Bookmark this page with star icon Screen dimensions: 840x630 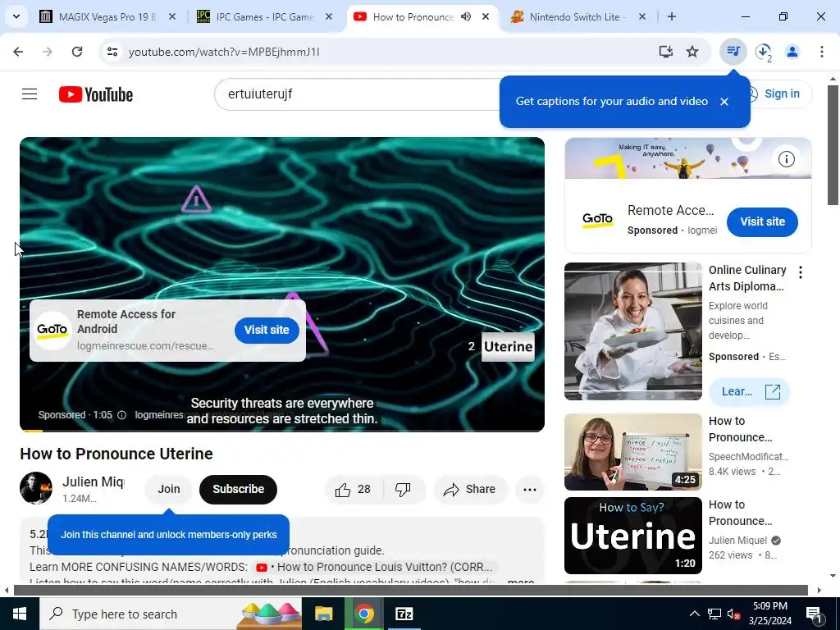pyautogui.click(x=692, y=52)
